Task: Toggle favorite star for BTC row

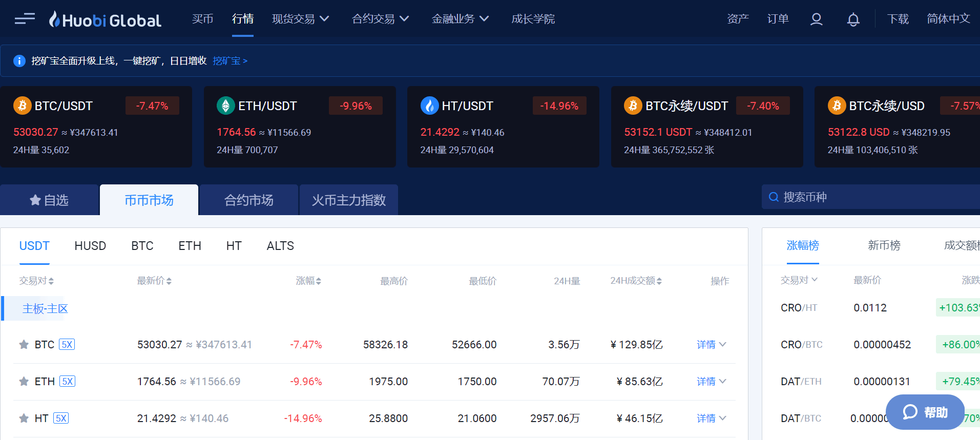Action: point(24,345)
